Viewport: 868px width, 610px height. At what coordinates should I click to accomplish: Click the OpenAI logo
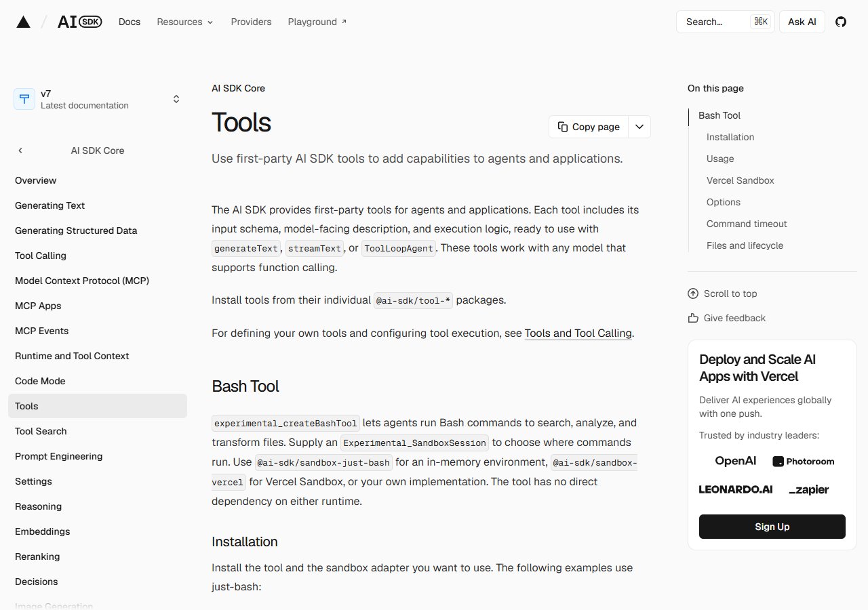pos(735,461)
